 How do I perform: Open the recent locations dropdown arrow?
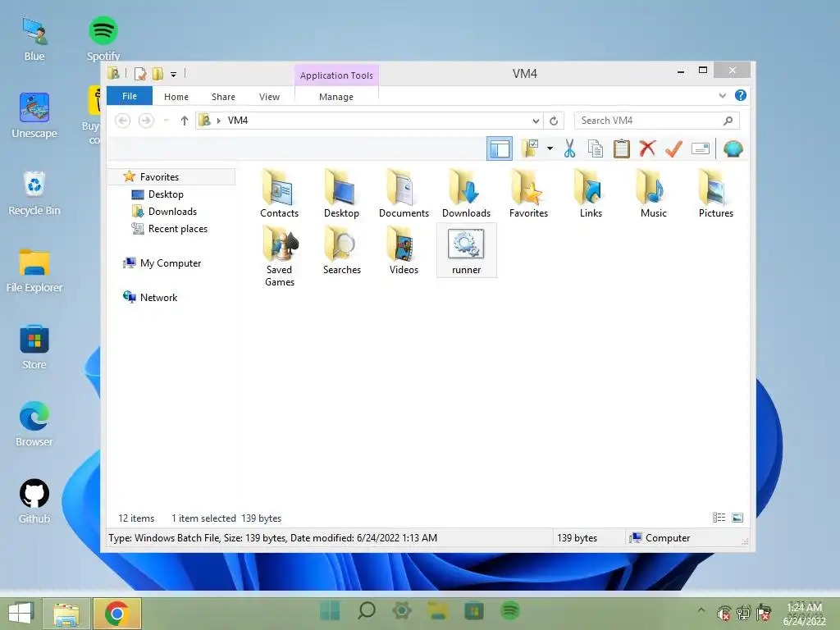pyautogui.click(x=166, y=121)
